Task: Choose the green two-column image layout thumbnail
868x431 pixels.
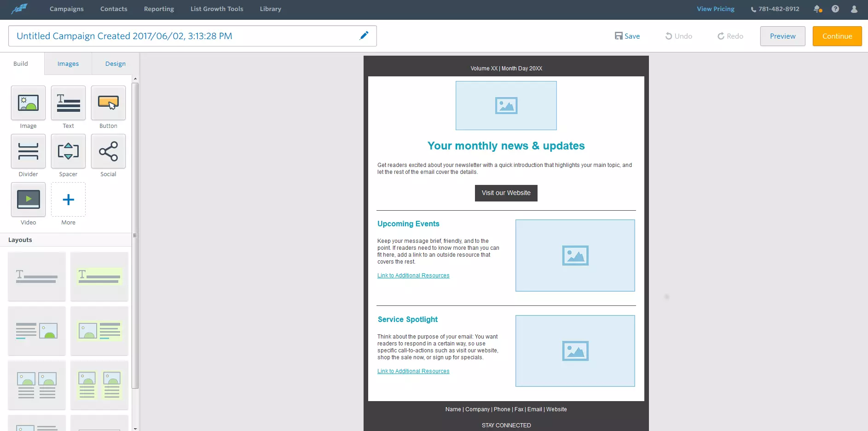Action: [x=99, y=385]
